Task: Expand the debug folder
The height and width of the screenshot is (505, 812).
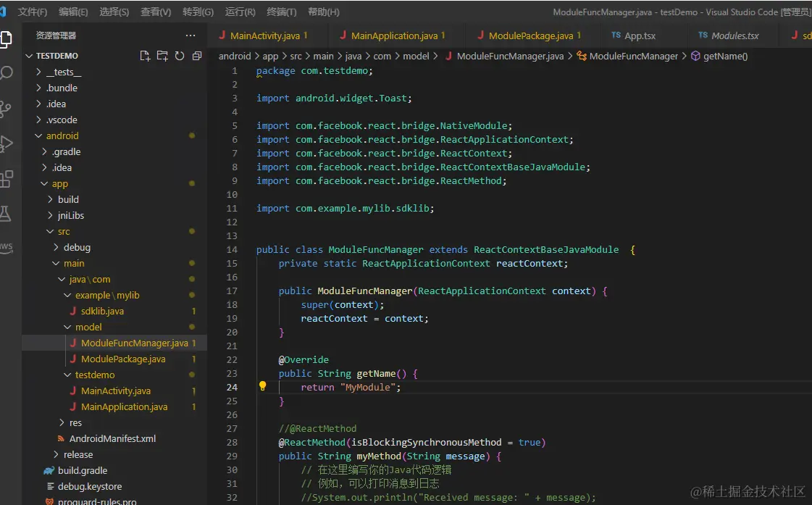Action: click(56, 248)
